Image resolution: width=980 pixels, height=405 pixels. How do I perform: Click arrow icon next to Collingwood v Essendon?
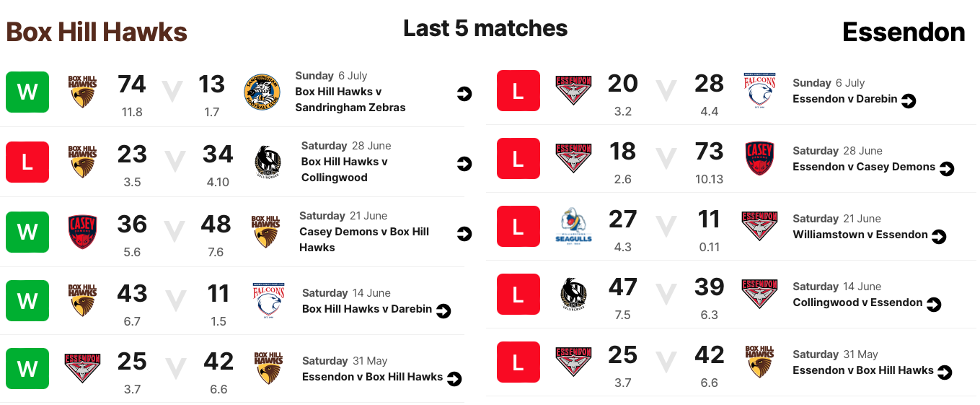click(x=934, y=305)
